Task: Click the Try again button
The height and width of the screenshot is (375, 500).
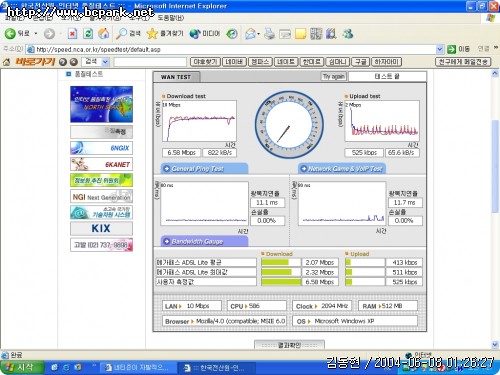Action: coord(333,77)
